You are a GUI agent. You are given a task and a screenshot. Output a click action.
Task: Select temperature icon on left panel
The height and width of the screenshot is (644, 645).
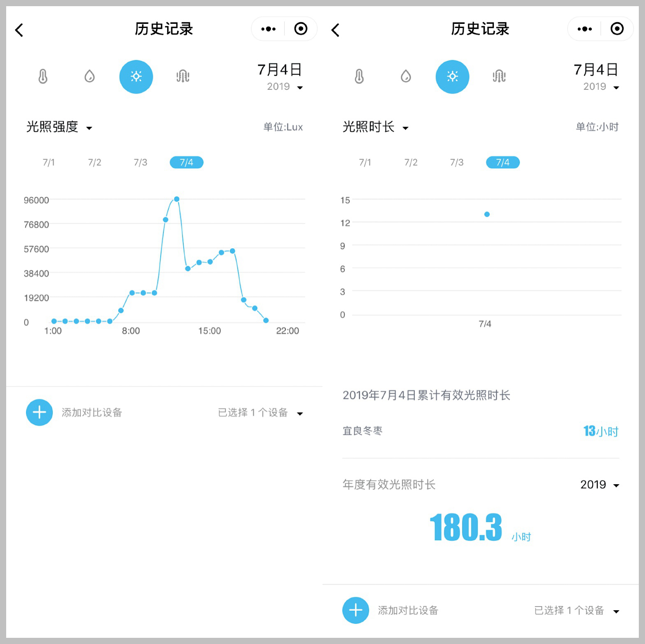(43, 77)
